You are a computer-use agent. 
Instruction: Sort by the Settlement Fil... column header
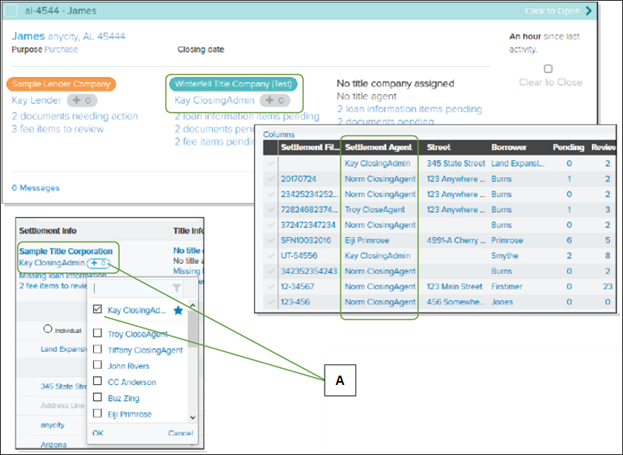[310, 147]
